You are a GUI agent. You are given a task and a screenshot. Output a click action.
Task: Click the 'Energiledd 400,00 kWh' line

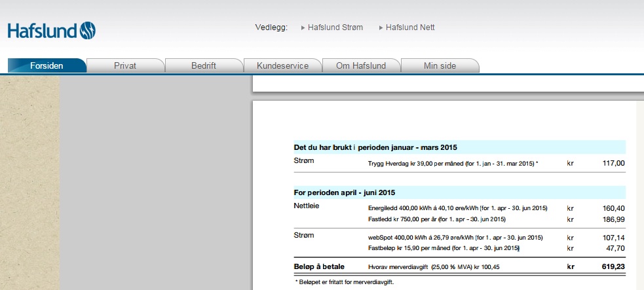[x=457, y=208]
